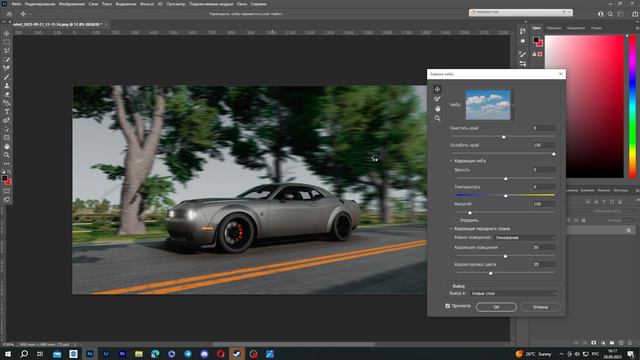Open the three-dots more tools button

(7, 164)
